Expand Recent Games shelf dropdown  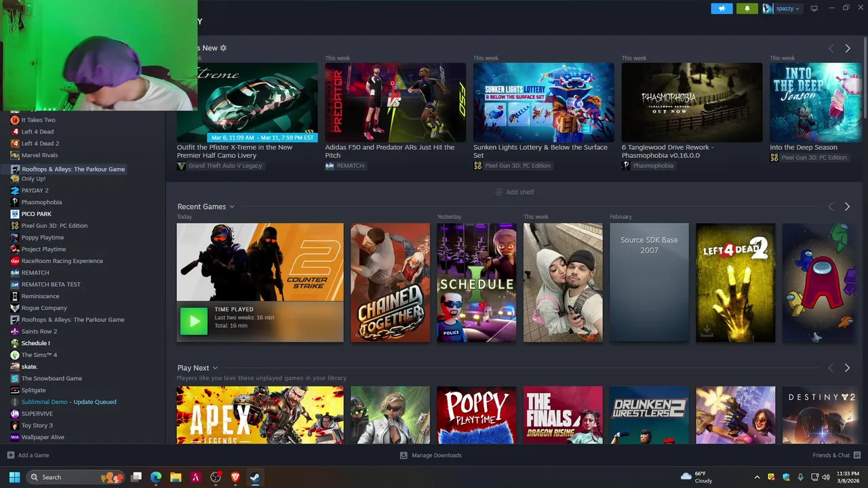(x=232, y=207)
